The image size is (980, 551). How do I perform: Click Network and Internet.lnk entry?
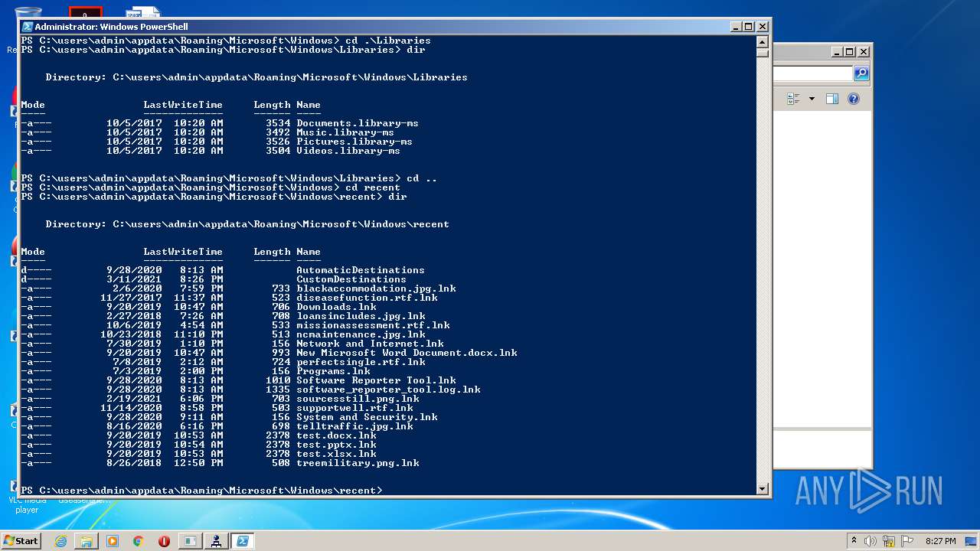(370, 344)
